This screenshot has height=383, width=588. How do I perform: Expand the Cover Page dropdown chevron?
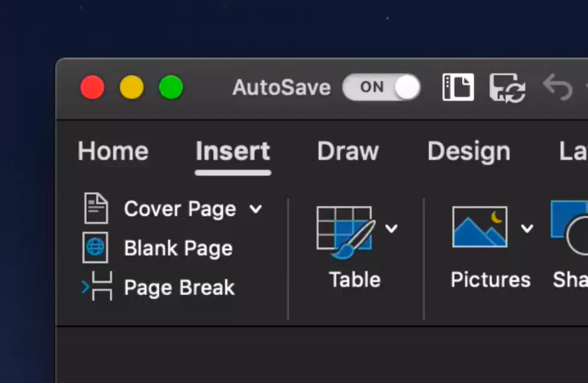[x=256, y=208]
